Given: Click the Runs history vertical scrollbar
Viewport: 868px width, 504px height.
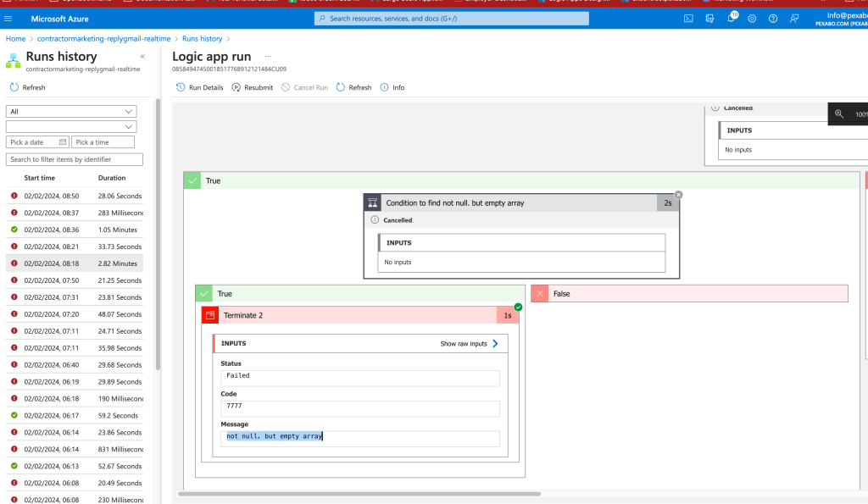Looking at the screenshot, I should click(x=158, y=235).
